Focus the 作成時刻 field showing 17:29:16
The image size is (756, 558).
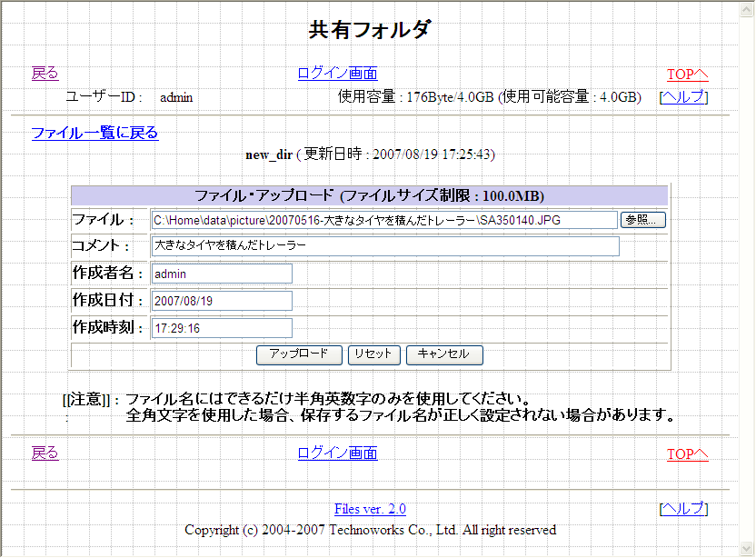pyautogui.click(x=221, y=328)
